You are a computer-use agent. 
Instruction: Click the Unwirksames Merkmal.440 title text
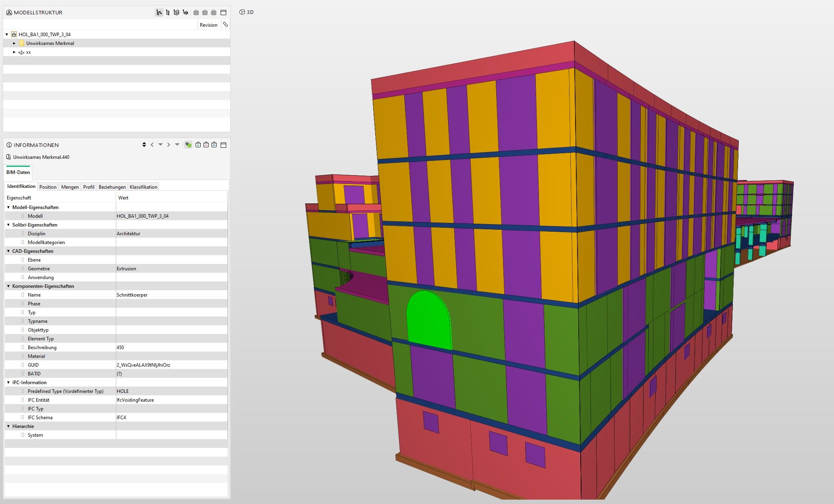point(41,157)
